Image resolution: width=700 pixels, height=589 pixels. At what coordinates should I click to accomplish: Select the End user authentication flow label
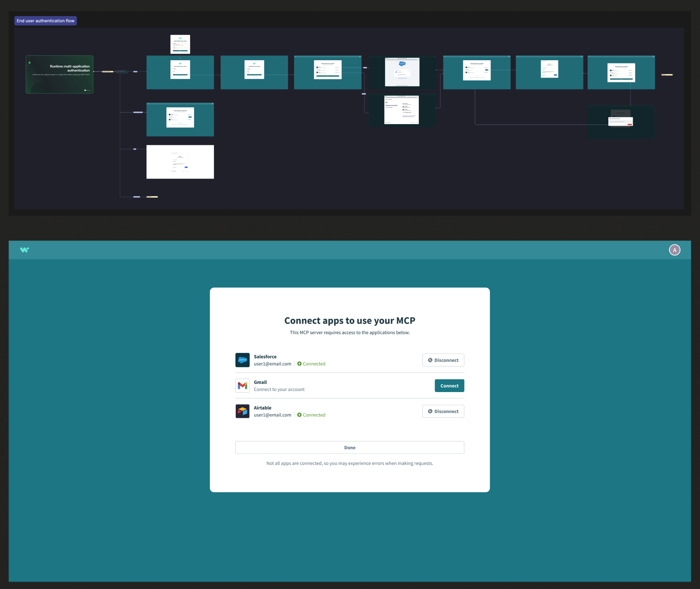coord(45,21)
